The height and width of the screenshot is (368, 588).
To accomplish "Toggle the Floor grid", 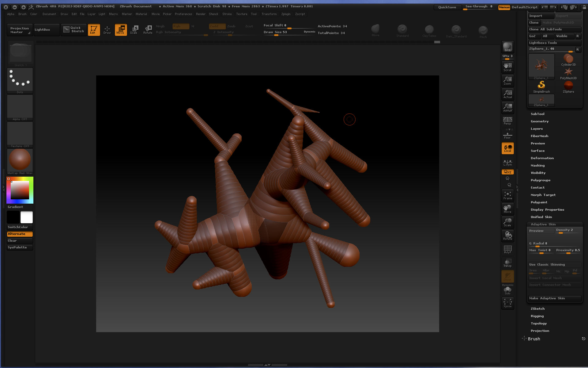I will 507,135.
